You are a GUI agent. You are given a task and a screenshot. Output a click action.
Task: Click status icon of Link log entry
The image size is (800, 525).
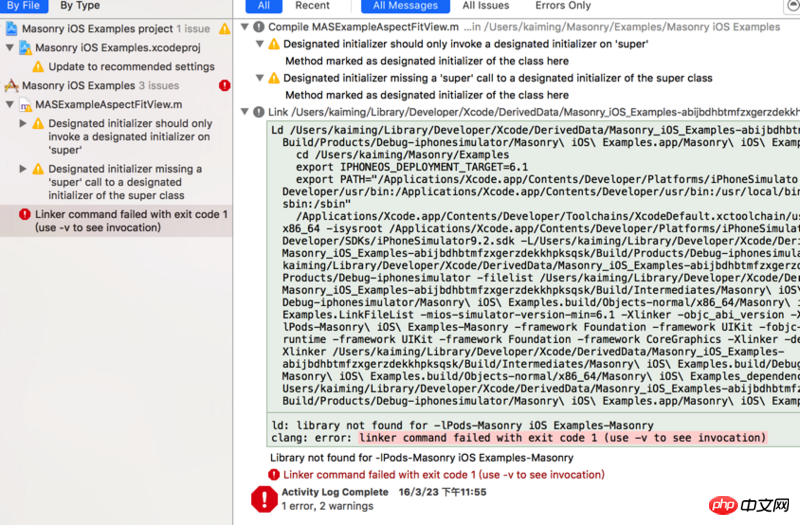click(x=259, y=112)
